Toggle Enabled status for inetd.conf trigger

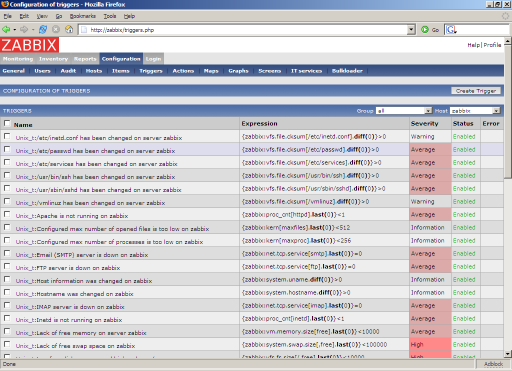click(x=464, y=136)
